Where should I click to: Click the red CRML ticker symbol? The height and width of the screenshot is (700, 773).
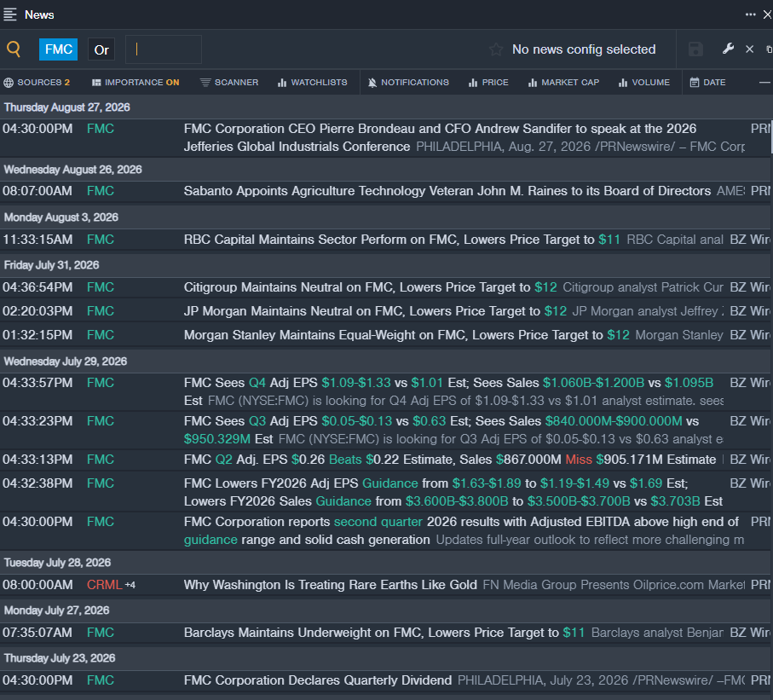(x=104, y=585)
